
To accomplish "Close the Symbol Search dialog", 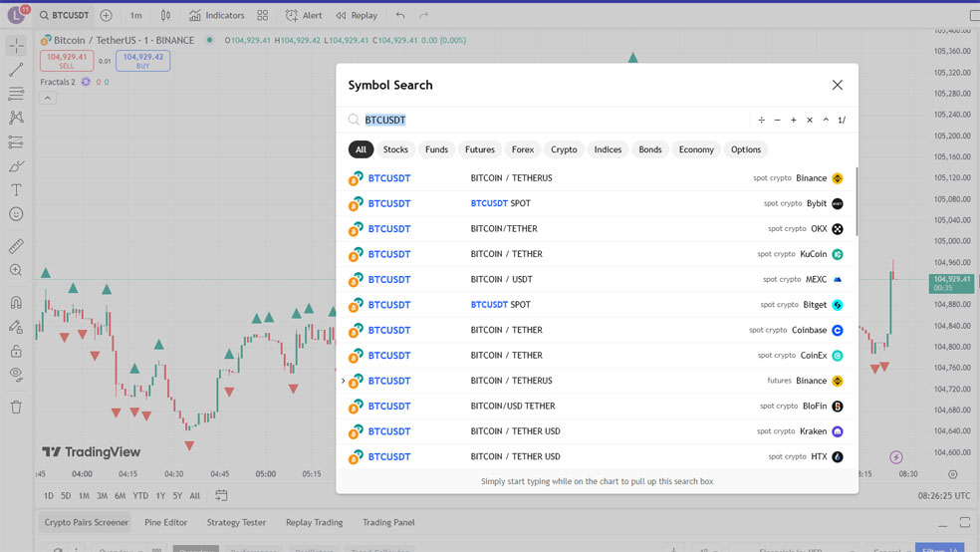I will (838, 85).
